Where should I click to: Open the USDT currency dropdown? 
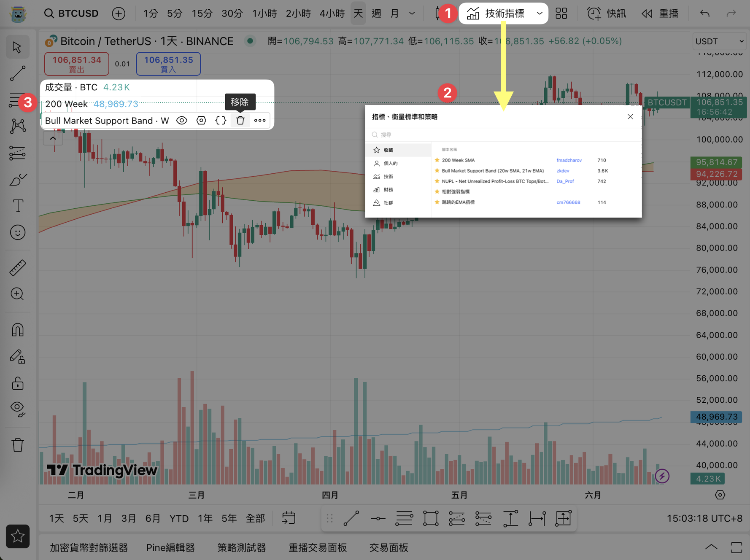coord(719,41)
